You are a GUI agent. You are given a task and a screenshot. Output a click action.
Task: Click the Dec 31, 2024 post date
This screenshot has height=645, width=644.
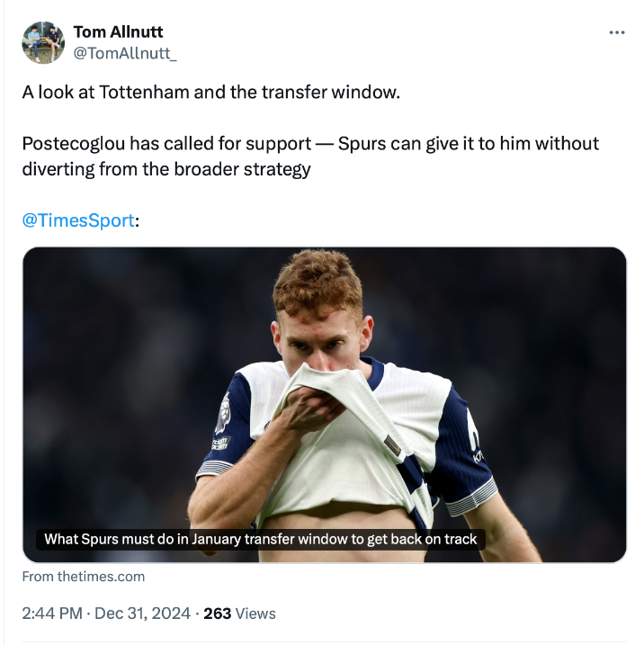point(141,614)
